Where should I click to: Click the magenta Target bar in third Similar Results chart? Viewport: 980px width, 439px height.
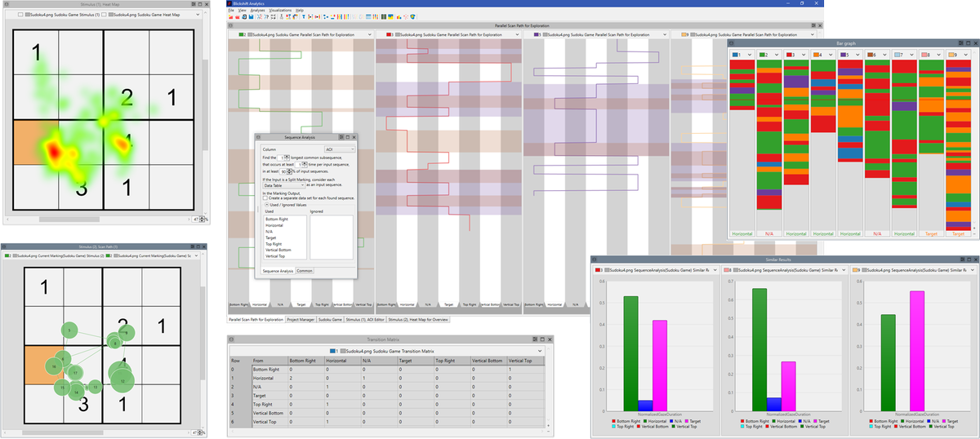click(916, 351)
